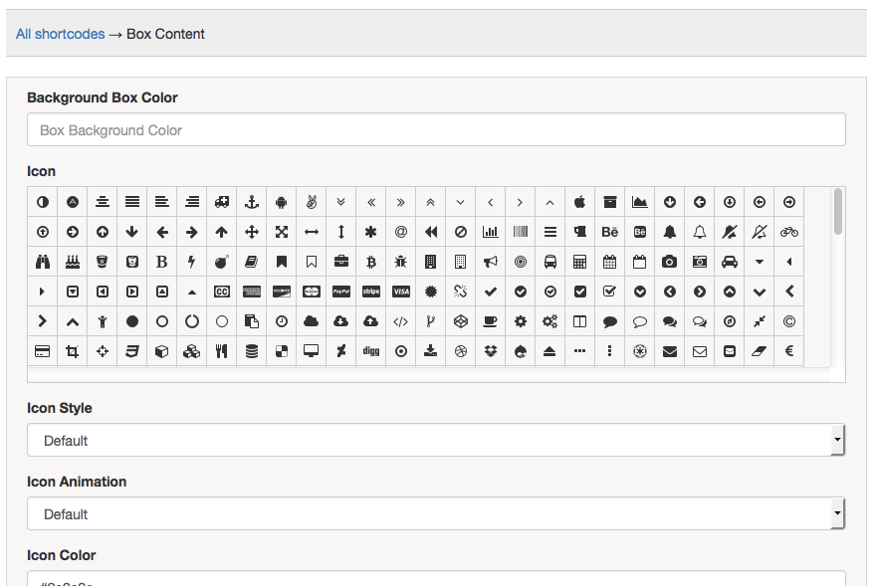
Task: Choose the ambulance icon
Action: tap(222, 202)
